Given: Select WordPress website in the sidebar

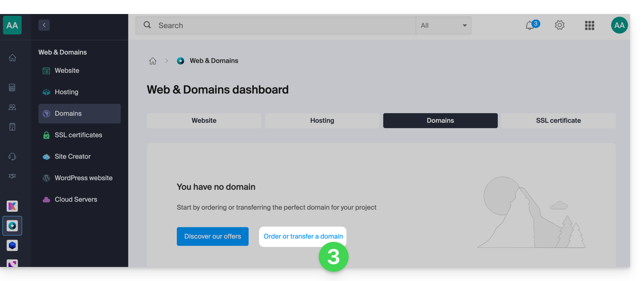Looking at the screenshot, I should [x=83, y=178].
